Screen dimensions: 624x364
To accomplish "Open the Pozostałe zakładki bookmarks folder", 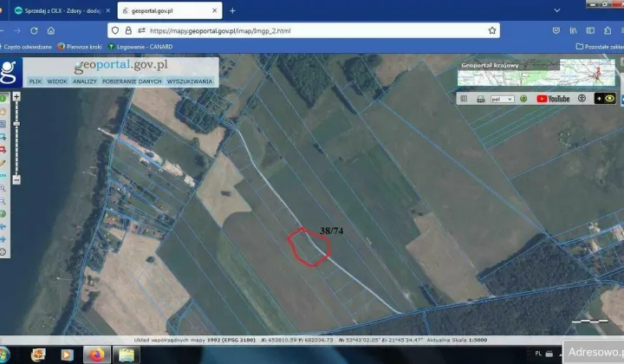I will 600,47.
